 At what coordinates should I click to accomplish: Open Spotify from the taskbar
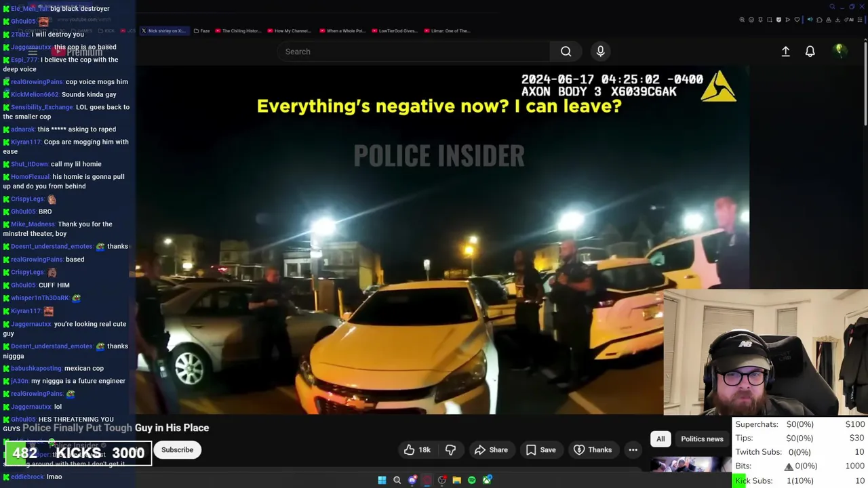[x=472, y=480]
